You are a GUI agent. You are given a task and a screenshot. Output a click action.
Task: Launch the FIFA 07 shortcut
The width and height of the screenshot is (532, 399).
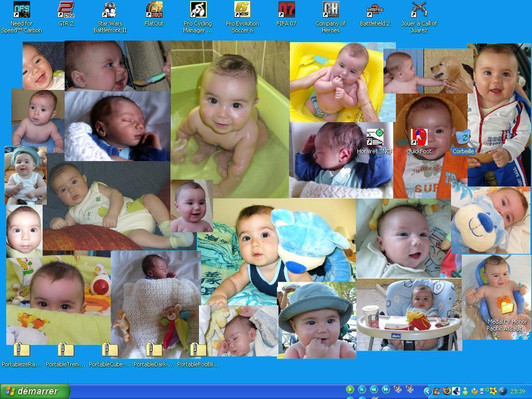point(286,10)
